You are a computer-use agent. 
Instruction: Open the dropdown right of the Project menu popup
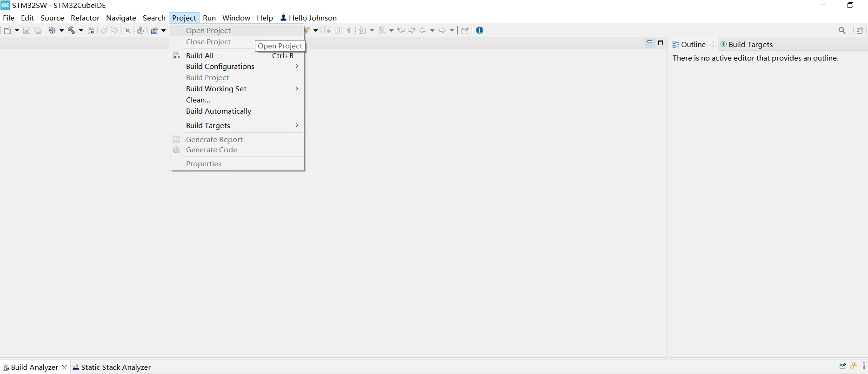coord(315,31)
